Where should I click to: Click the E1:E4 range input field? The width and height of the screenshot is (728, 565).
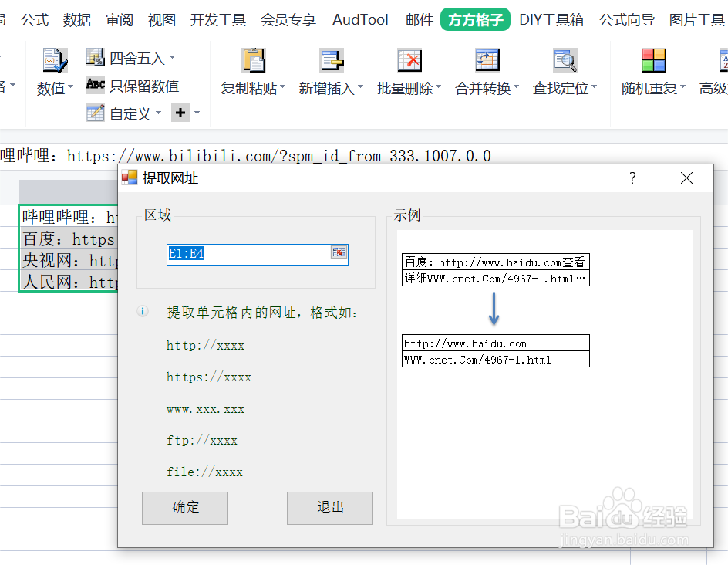click(x=258, y=254)
